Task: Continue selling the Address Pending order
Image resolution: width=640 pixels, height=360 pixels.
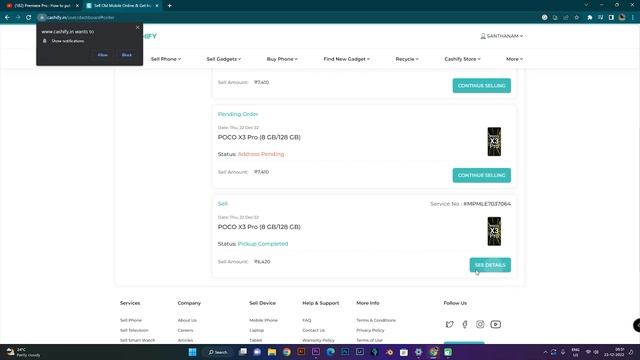Action: (482, 175)
